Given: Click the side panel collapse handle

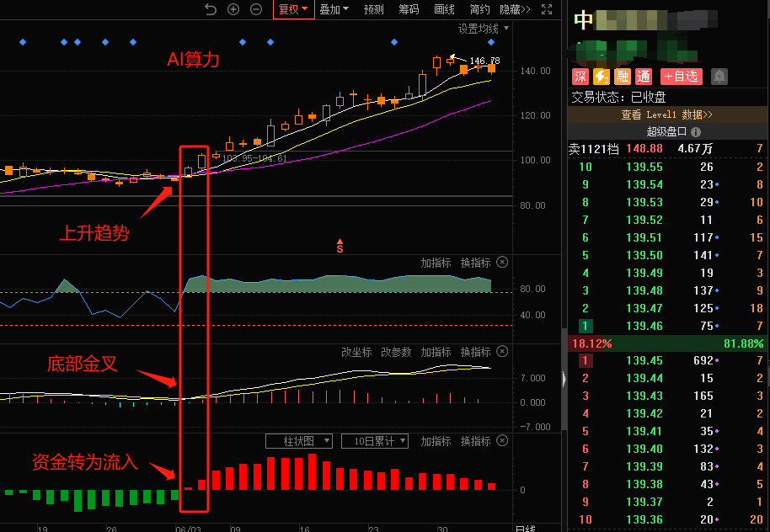Looking at the screenshot, I should 564,379.
